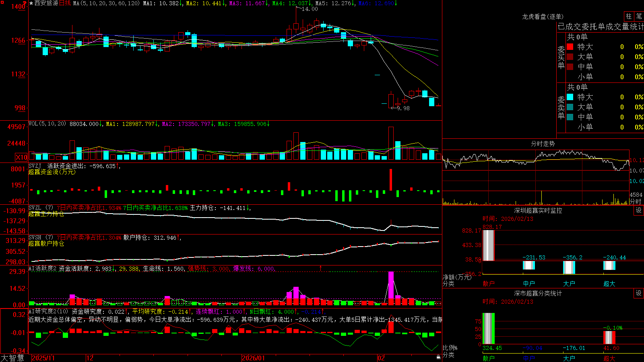Click the 2026/01 timeline label
This screenshot has height=362, width=644.
point(254,358)
